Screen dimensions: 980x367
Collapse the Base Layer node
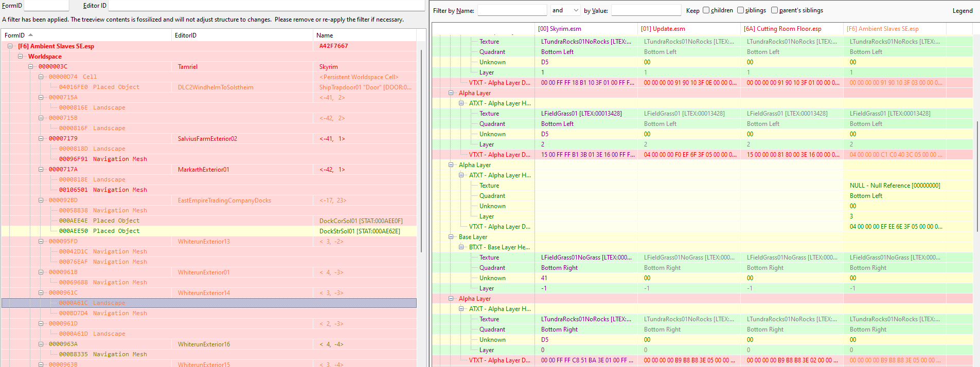(x=451, y=237)
